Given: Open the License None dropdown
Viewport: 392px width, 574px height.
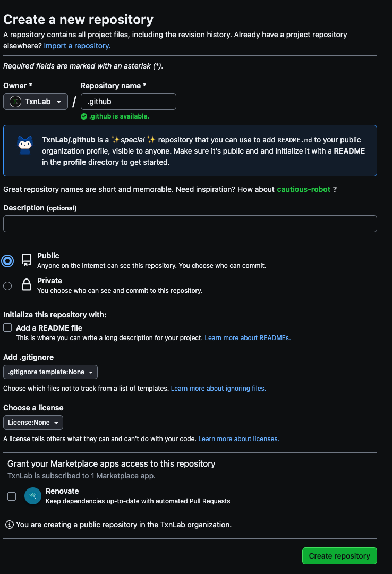Looking at the screenshot, I should pyautogui.click(x=33, y=423).
